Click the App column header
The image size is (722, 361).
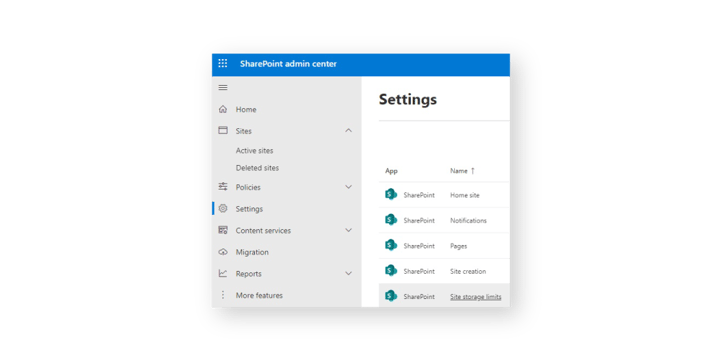[391, 171]
